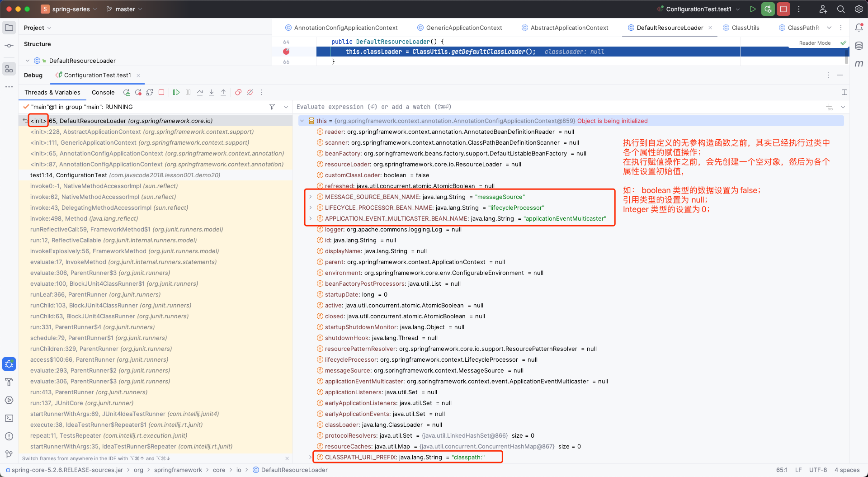Collapse the 'this' variable node
Screen dimensions: 868x477
302,121
